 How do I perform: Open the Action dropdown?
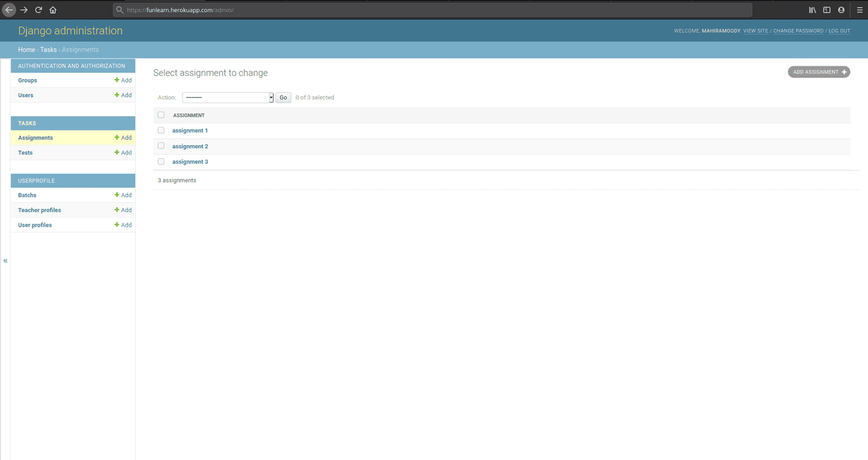pyautogui.click(x=228, y=97)
